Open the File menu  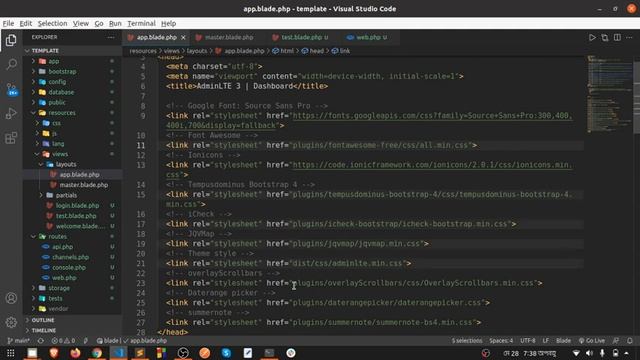click(x=8, y=23)
